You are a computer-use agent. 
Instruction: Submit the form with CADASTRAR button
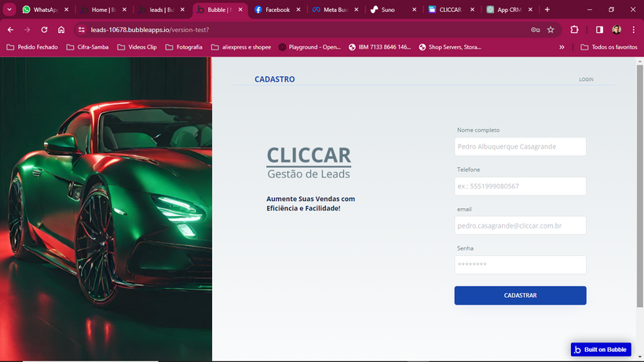coord(520,295)
